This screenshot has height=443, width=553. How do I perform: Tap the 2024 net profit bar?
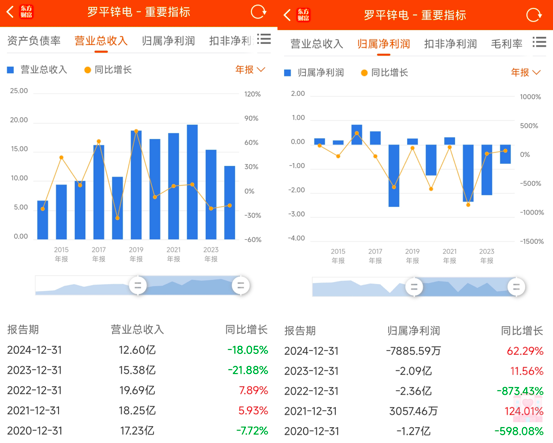point(505,154)
